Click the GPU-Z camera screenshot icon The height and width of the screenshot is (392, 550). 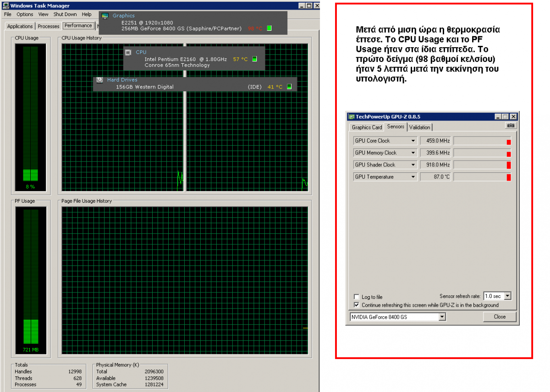511,126
